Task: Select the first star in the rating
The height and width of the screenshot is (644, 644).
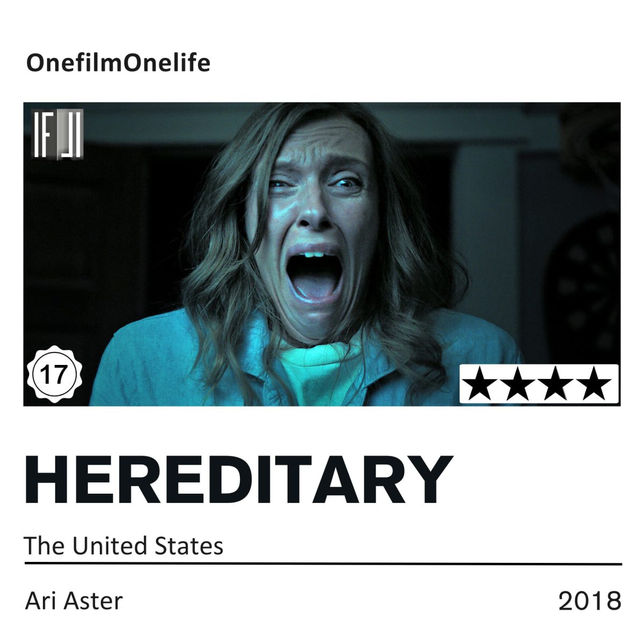Action: 479,384
